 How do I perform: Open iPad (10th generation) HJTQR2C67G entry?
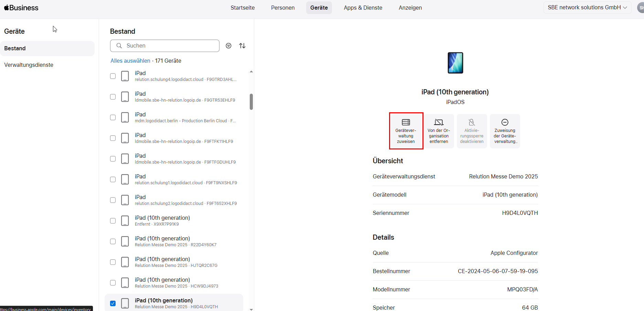[x=174, y=262]
